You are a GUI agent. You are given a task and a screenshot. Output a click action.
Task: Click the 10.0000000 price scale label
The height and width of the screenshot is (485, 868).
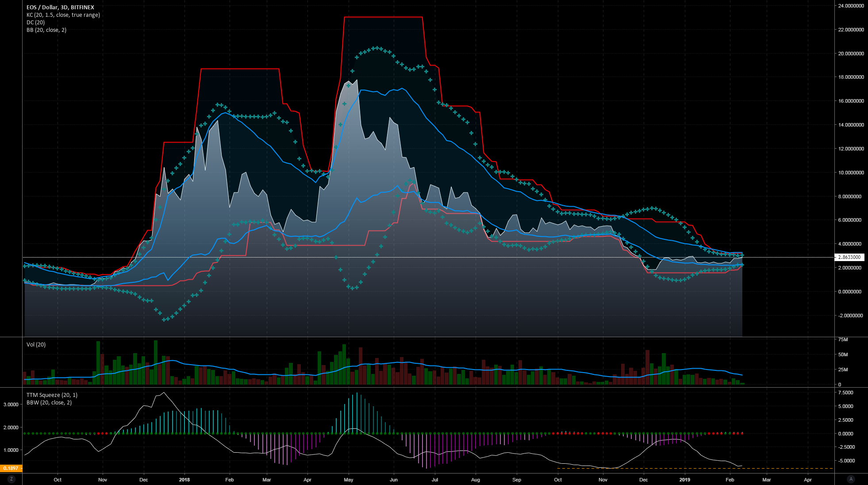point(851,173)
